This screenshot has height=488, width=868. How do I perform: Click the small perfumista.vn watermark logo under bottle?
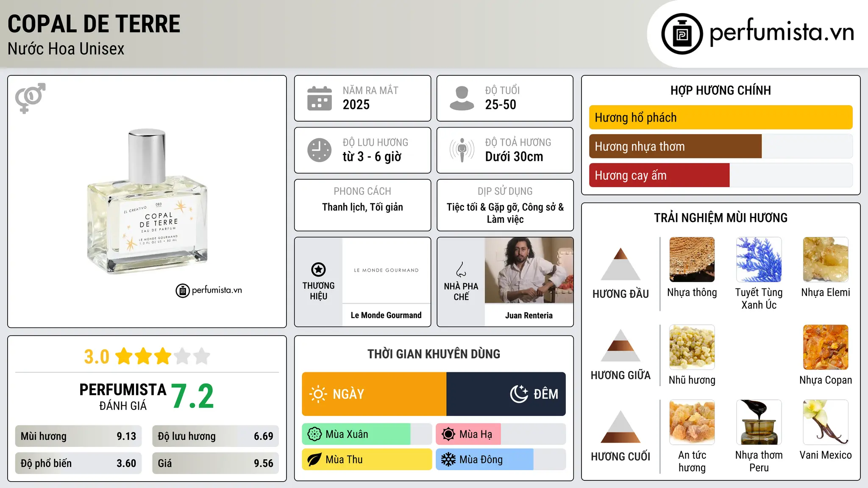pyautogui.click(x=209, y=291)
